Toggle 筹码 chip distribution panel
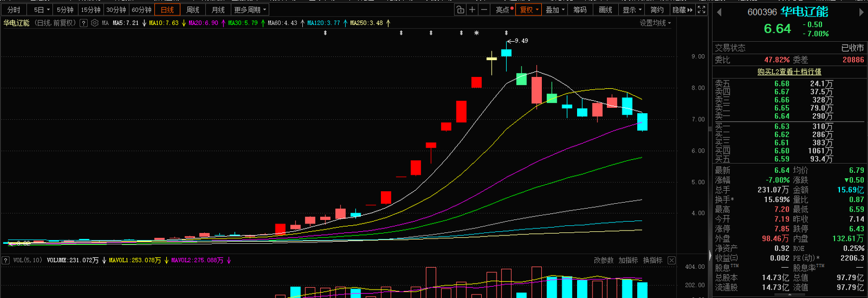 coord(579,10)
